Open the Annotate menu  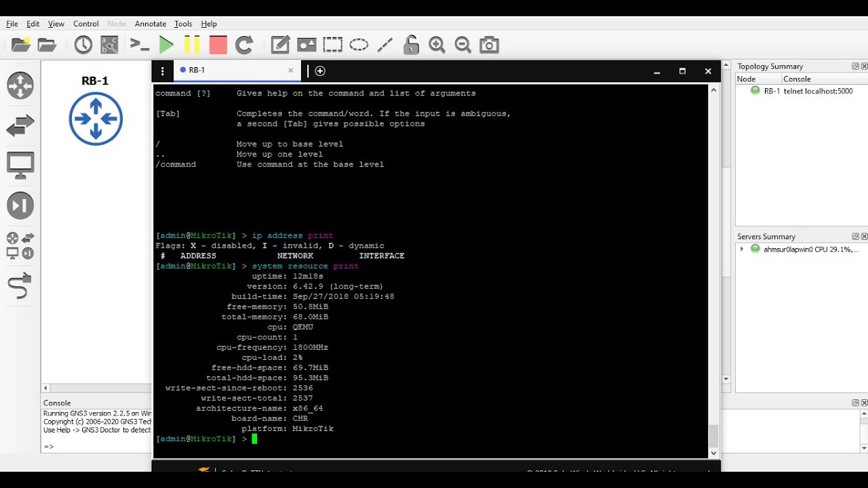[151, 24]
